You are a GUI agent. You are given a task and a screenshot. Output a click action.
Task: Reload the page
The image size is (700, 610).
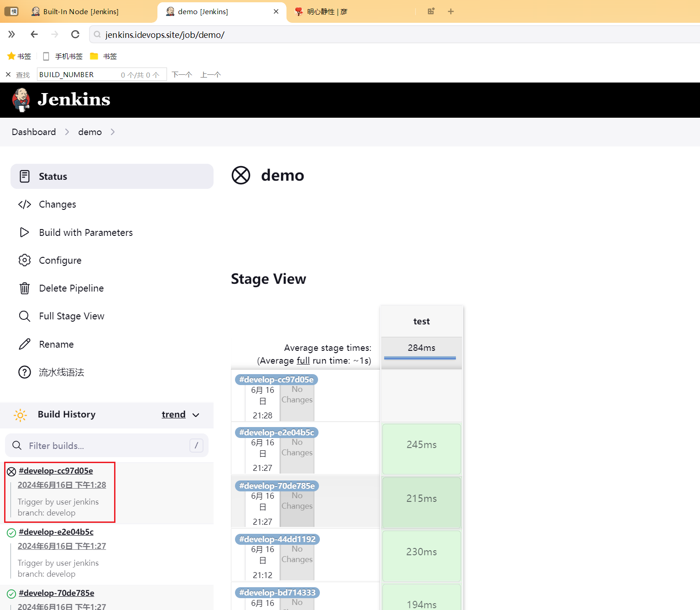(75, 34)
